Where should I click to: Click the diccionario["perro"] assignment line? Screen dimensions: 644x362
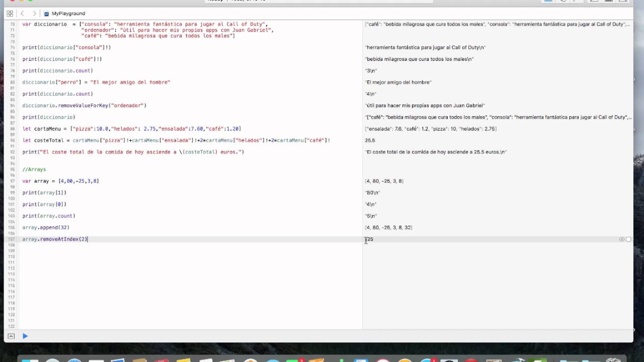[96, 82]
